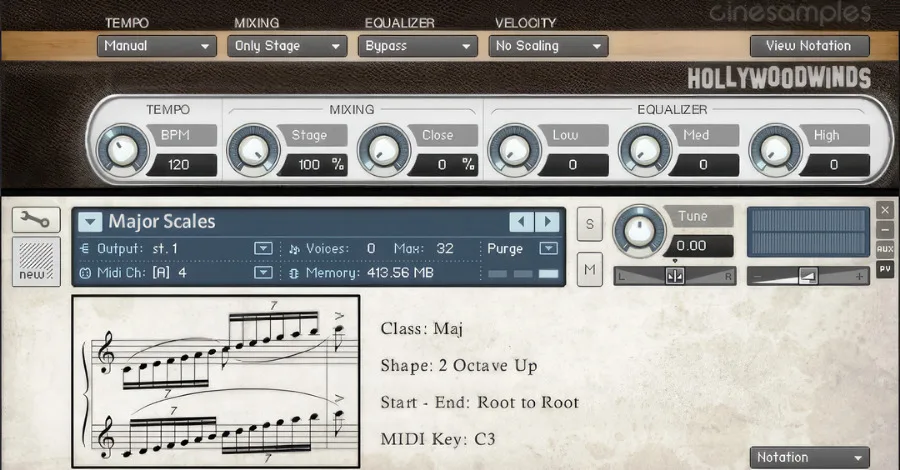The width and height of the screenshot is (900, 470).
Task: Click the Max voices value 32
Action: 445,248
